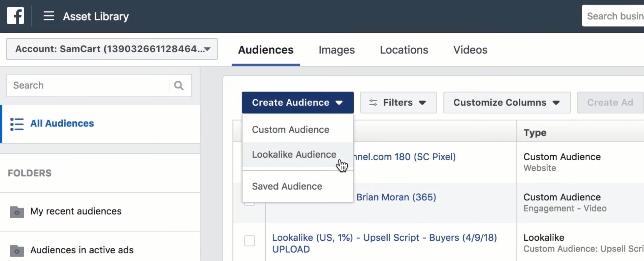The width and height of the screenshot is (644, 261).
Task: Click the All Audiences list icon
Action: [x=17, y=124]
